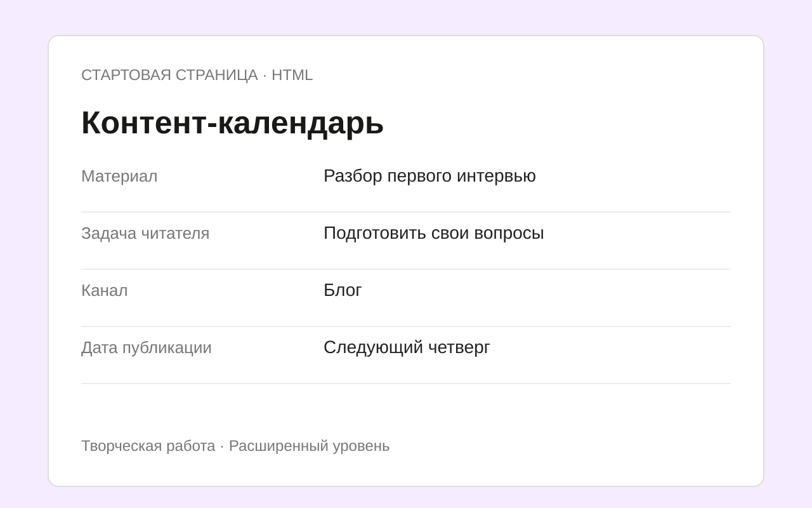Click the value 'Подготовить свои вопросы'
Image resolution: width=812 pixels, height=508 pixels.
(x=434, y=233)
